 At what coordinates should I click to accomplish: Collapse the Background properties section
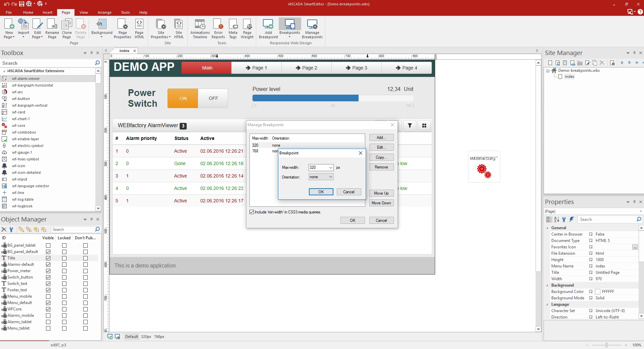(x=547, y=285)
